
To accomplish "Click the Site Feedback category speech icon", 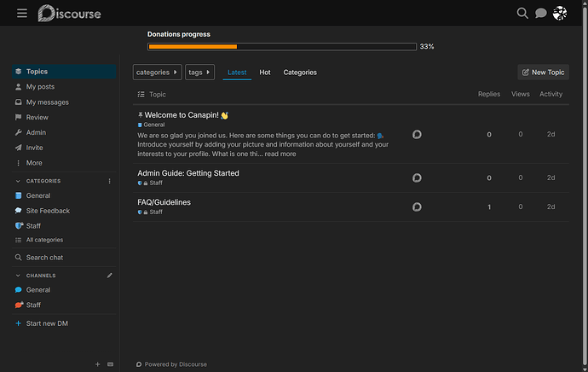I will coord(19,211).
